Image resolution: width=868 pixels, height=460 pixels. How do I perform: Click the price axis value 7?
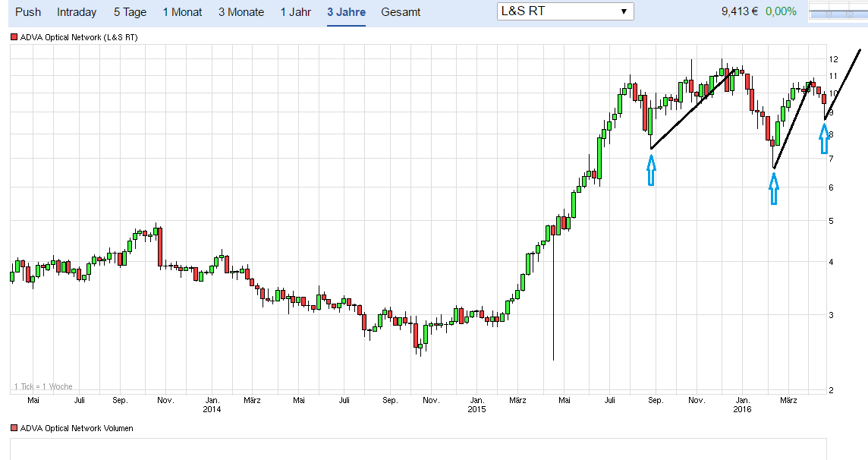[831, 159]
